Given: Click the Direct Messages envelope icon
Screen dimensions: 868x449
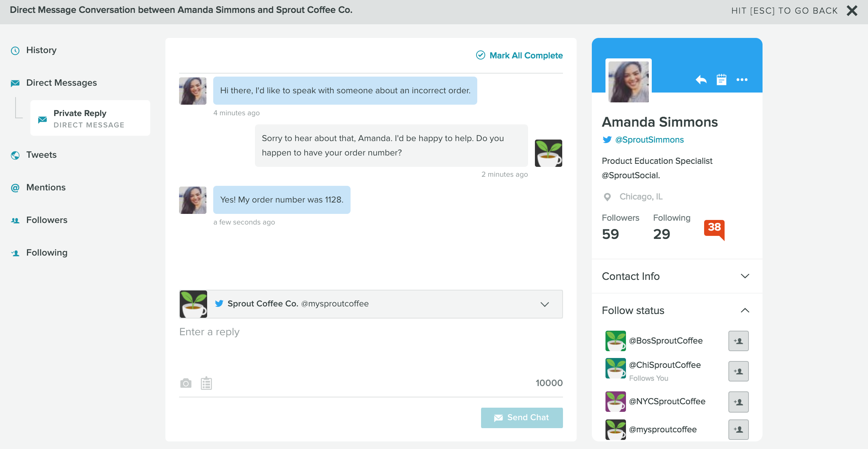Looking at the screenshot, I should [x=16, y=82].
